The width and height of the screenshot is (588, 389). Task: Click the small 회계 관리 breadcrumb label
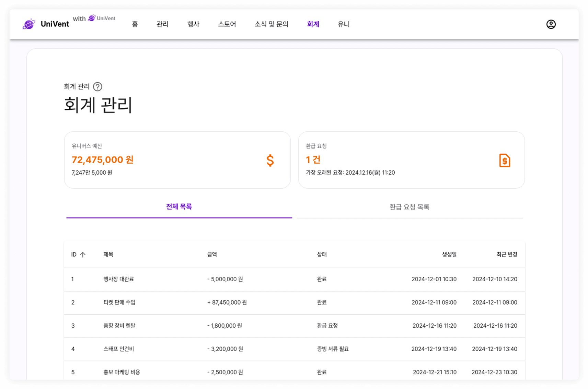(x=77, y=86)
